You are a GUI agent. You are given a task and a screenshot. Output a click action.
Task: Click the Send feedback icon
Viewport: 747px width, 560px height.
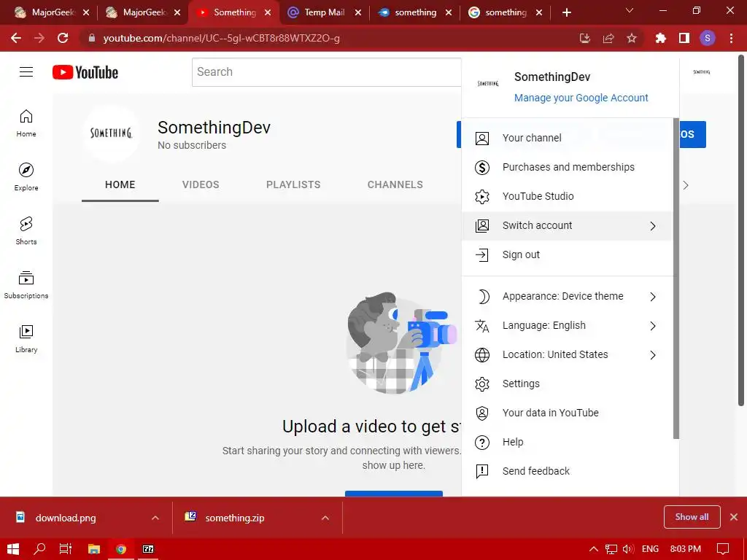(482, 472)
